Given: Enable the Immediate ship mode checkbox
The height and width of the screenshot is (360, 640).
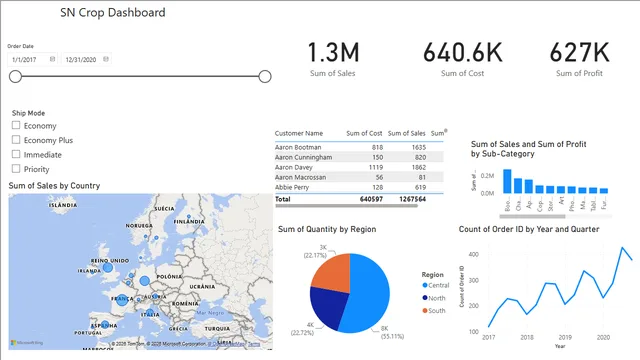Looking at the screenshot, I should pyautogui.click(x=16, y=154).
